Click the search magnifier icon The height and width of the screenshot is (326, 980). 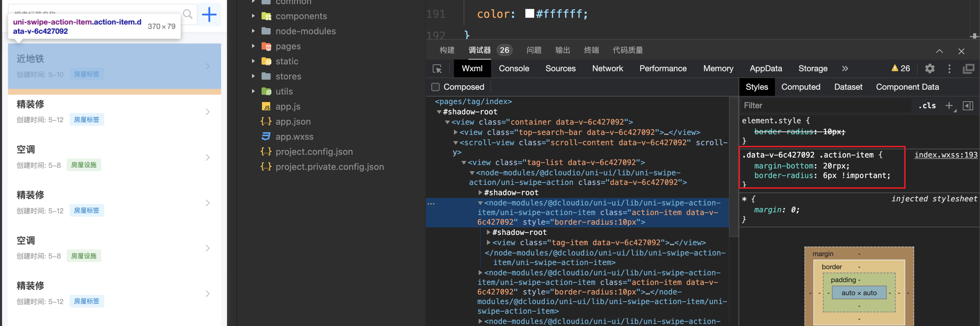(x=188, y=14)
